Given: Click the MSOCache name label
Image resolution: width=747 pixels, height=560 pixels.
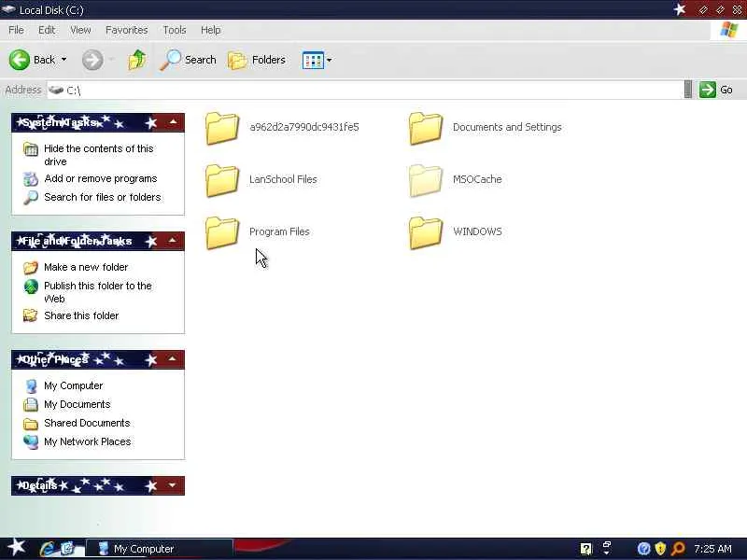Looking at the screenshot, I should pyautogui.click(x=477, y=179).
